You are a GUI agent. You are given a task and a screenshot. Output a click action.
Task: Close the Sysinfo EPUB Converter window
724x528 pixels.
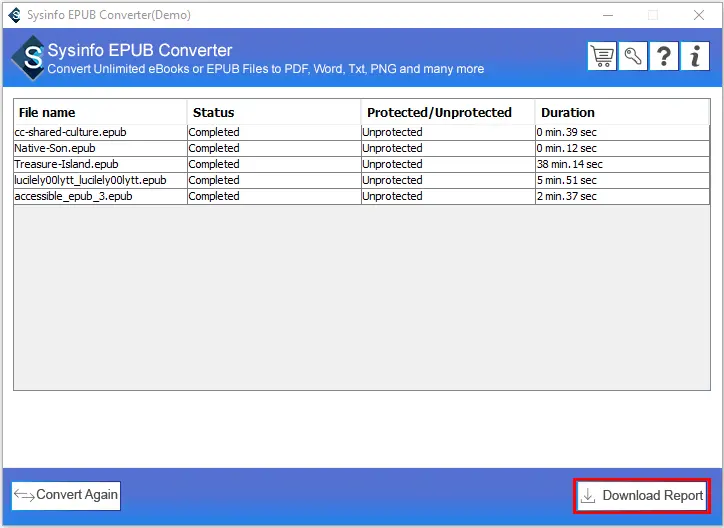tap(697, 15)
